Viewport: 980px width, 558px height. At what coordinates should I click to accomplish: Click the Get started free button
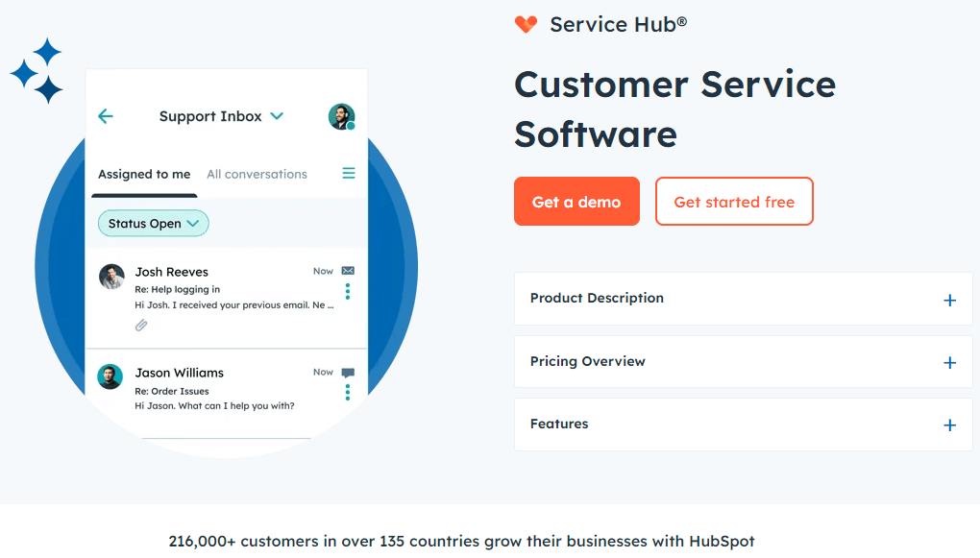pyautogui.click(x=734, y=201)
